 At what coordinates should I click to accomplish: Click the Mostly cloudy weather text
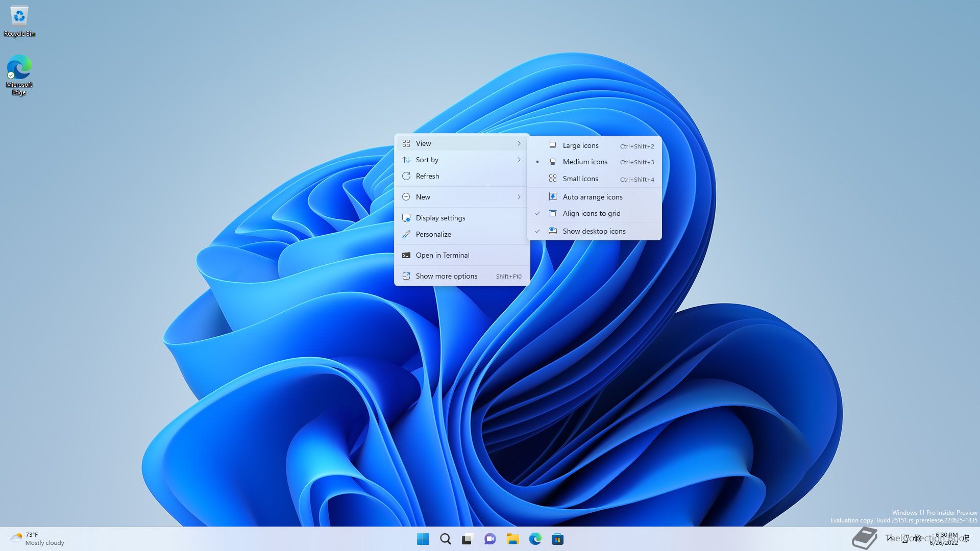pos(45,543)
